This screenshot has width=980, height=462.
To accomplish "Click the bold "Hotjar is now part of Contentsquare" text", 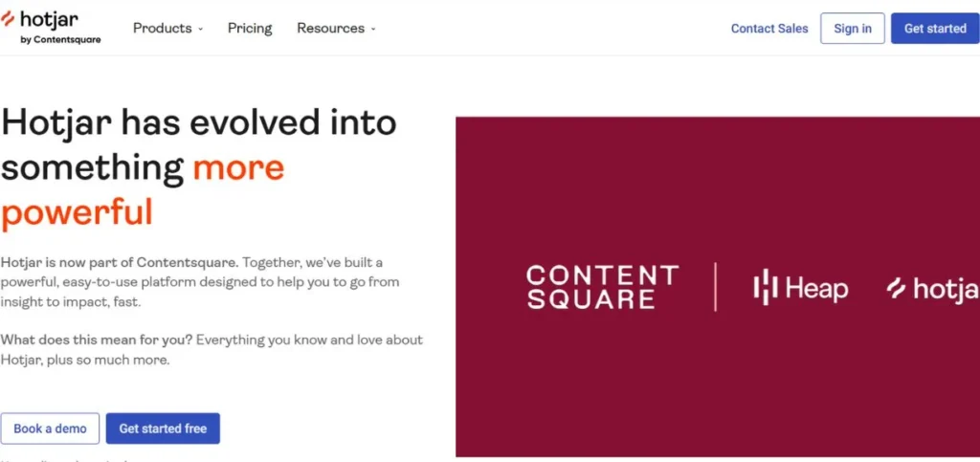I will (120, 262).
